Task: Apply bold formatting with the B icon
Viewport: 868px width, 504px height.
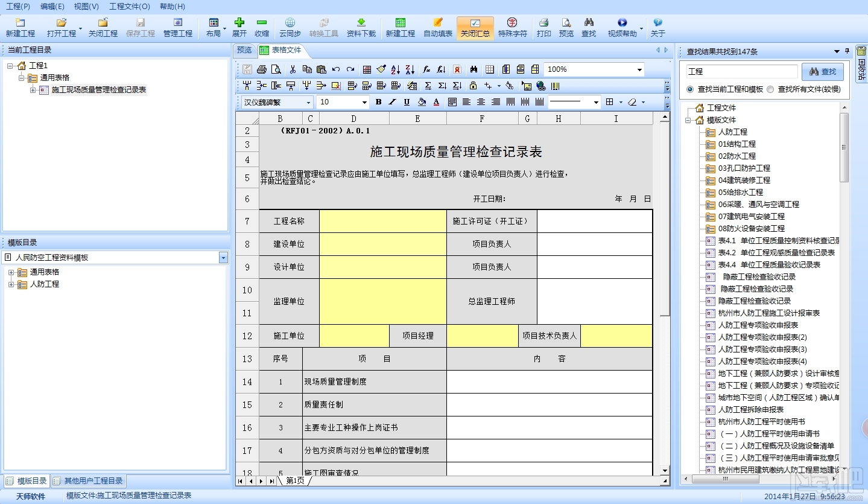Action: click(378, 102)
